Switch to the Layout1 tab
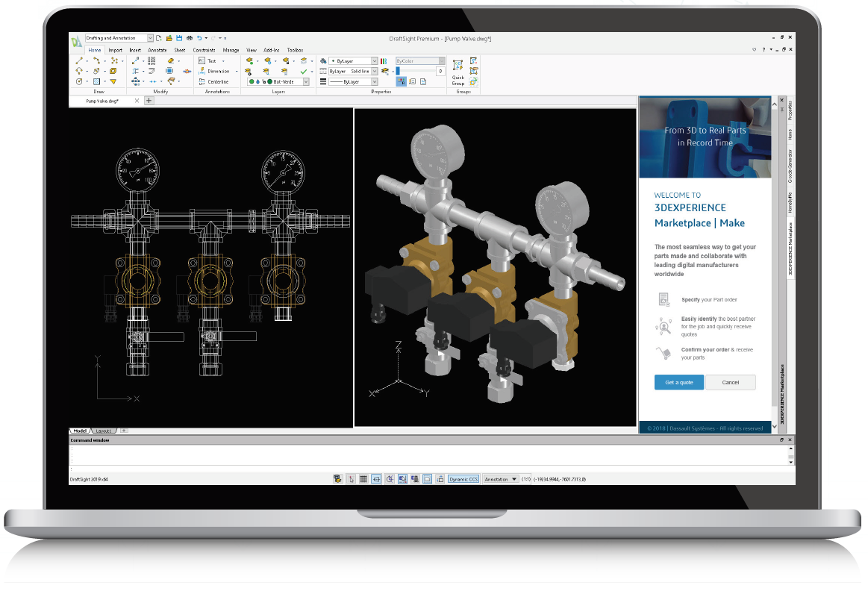The image size is (868, 594). click(102, 431)
